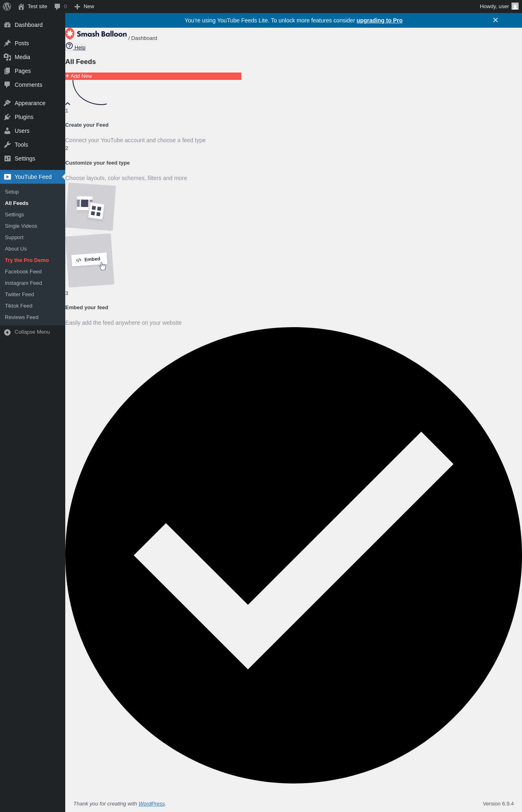Click the Users person icon
The width and height of the screenshot is (522, 812).
7,131
